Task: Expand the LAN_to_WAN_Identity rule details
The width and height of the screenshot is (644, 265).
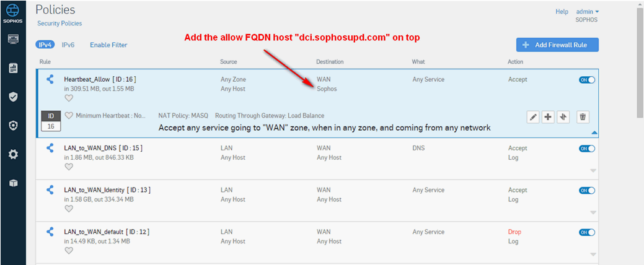Action: pyautogui.click(x=593, y=212)
